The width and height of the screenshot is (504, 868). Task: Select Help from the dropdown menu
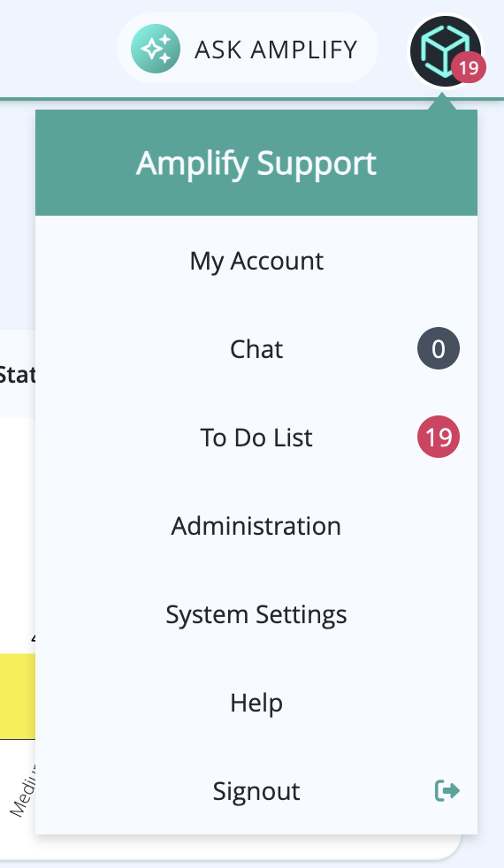click(256, 703)
